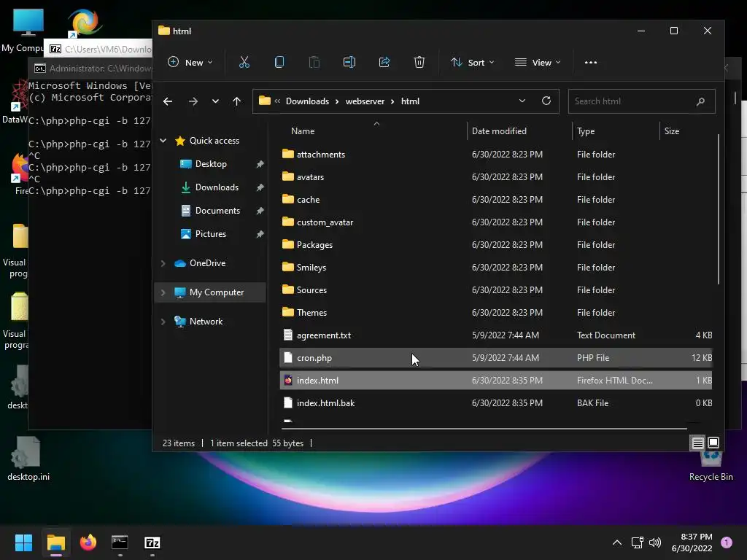Click the Rename icon in toolbar
This screenshot has height=560, width=747.
pyautogui.click(x=349, y=63)
